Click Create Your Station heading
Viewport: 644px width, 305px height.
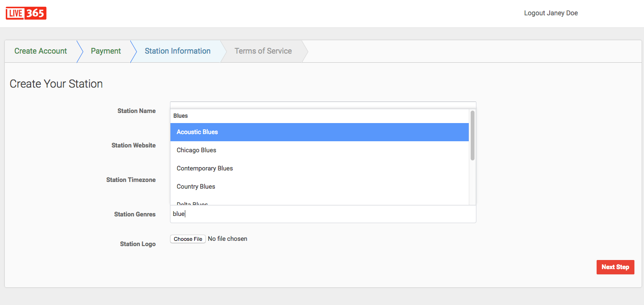click(56, 84)
